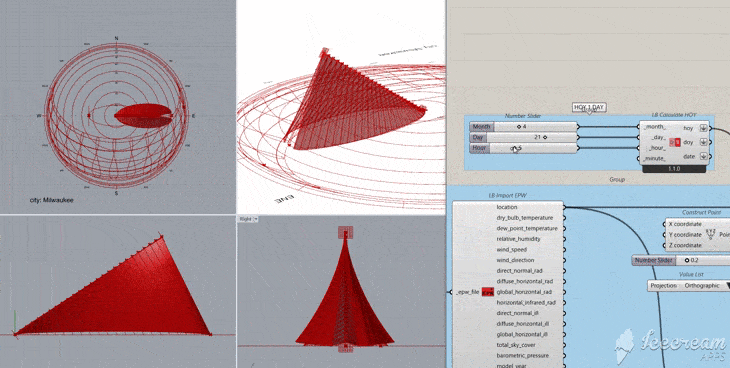Click the HOY 1 DAY label

click(x=589, y=108)
